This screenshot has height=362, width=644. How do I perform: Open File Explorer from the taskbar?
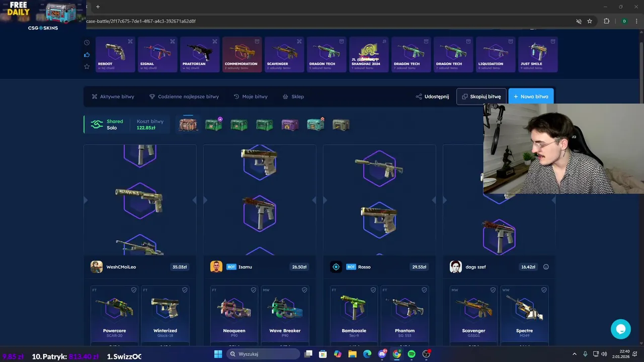[x=352, y=354]
